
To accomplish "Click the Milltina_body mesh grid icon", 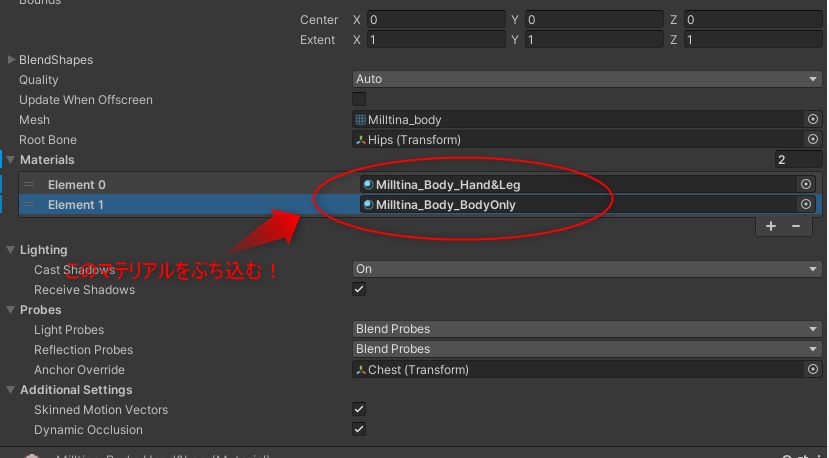I will 361,120.
